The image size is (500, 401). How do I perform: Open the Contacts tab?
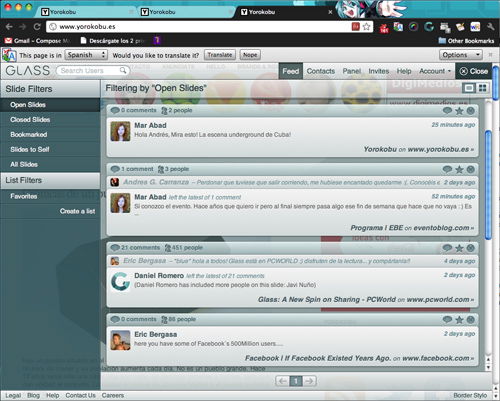click(x=321, y=71)
